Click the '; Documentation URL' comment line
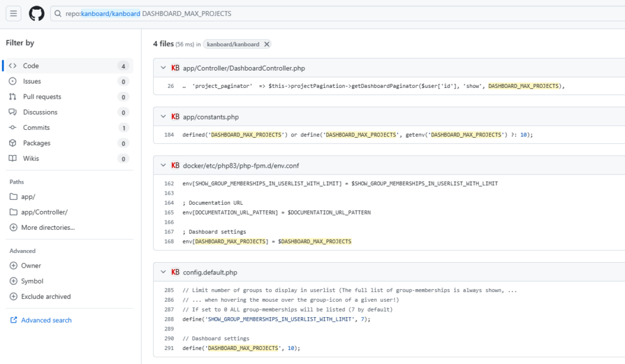 point(213,203)
